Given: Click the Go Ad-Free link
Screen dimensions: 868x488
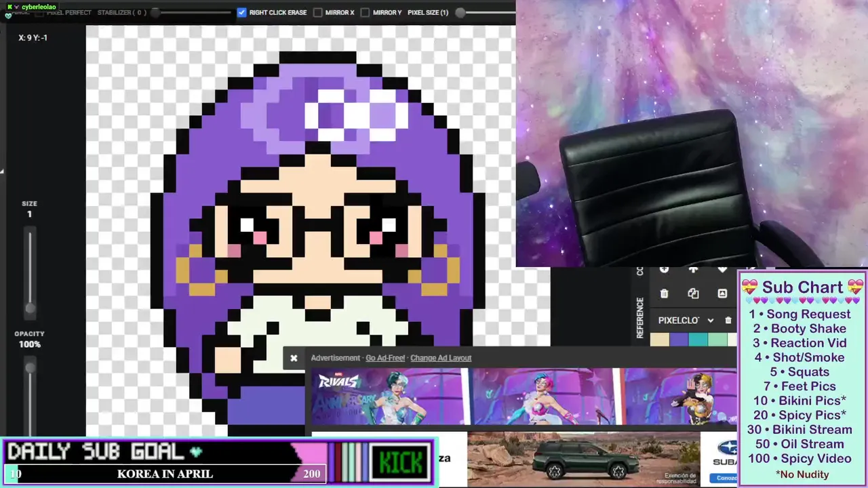Looking at the screenshot, I should click(385, 358).
